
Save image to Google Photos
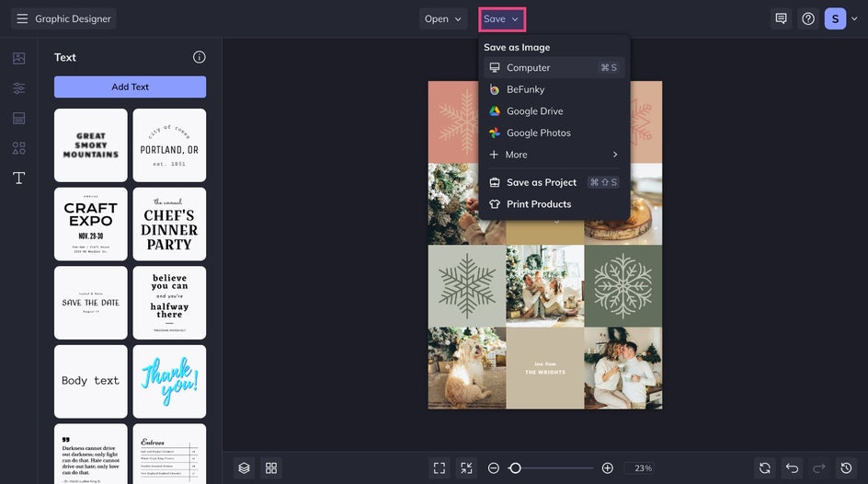tap(554, 133)
